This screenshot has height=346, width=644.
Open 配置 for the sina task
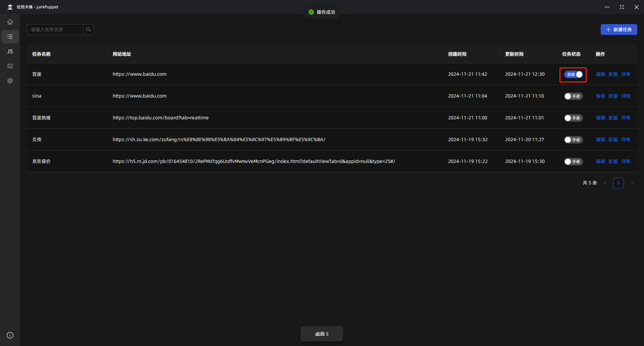coord(613,96)
